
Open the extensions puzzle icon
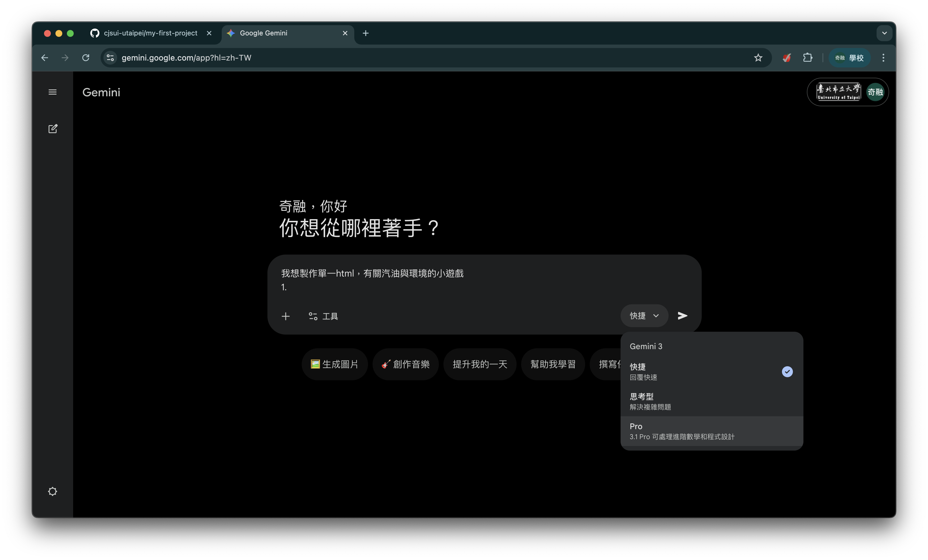pos(807,58)
